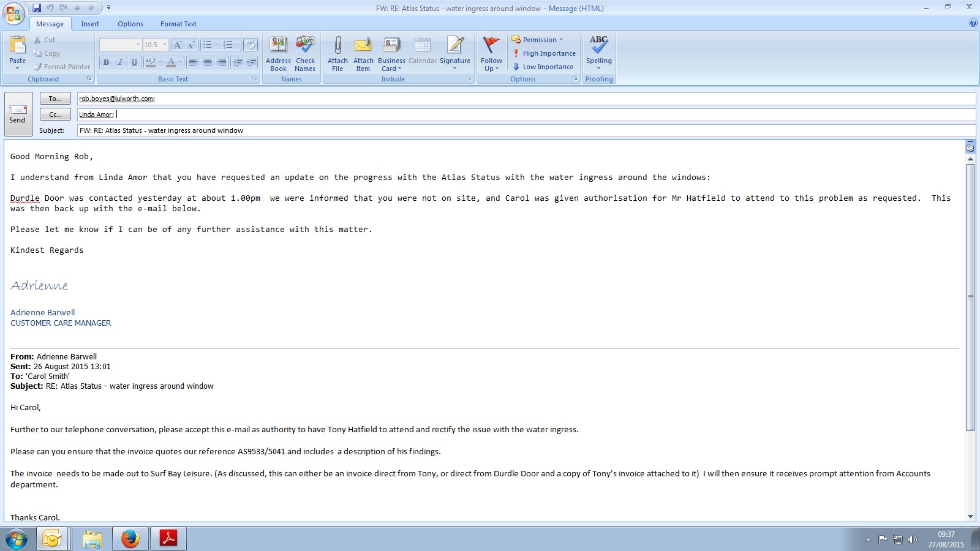Toggle the bulleted list

(208, 45)
